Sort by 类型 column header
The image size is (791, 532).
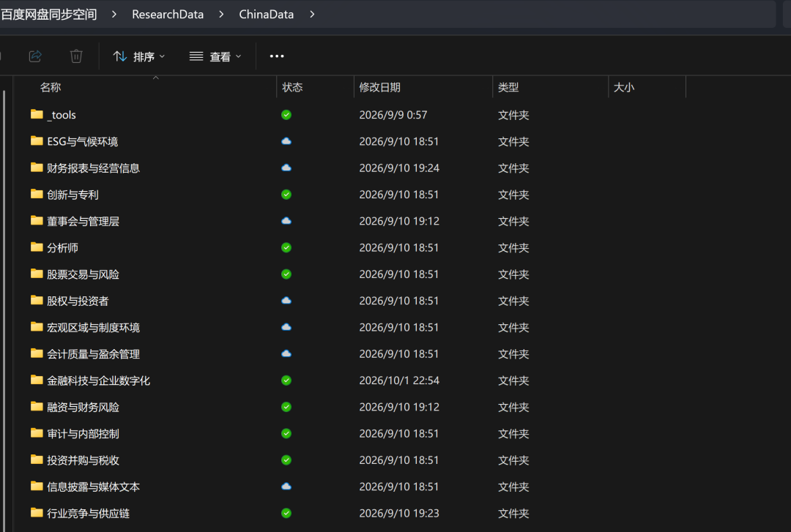click(x=508, y=87)
